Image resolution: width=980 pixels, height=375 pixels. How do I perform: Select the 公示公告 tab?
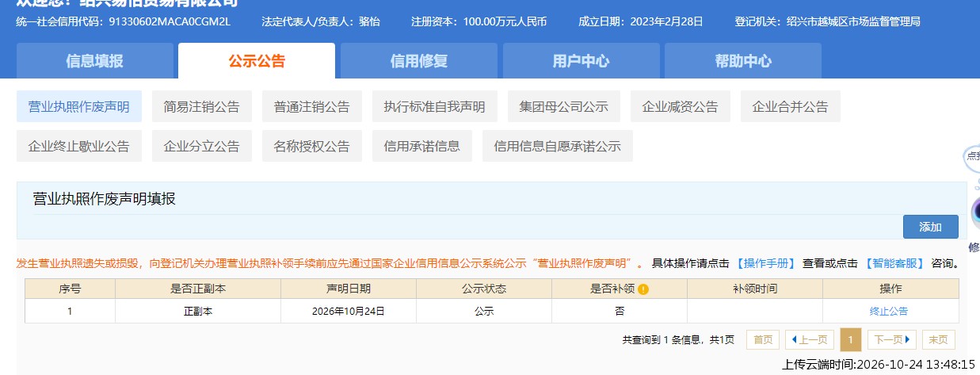tap(257, 61)
